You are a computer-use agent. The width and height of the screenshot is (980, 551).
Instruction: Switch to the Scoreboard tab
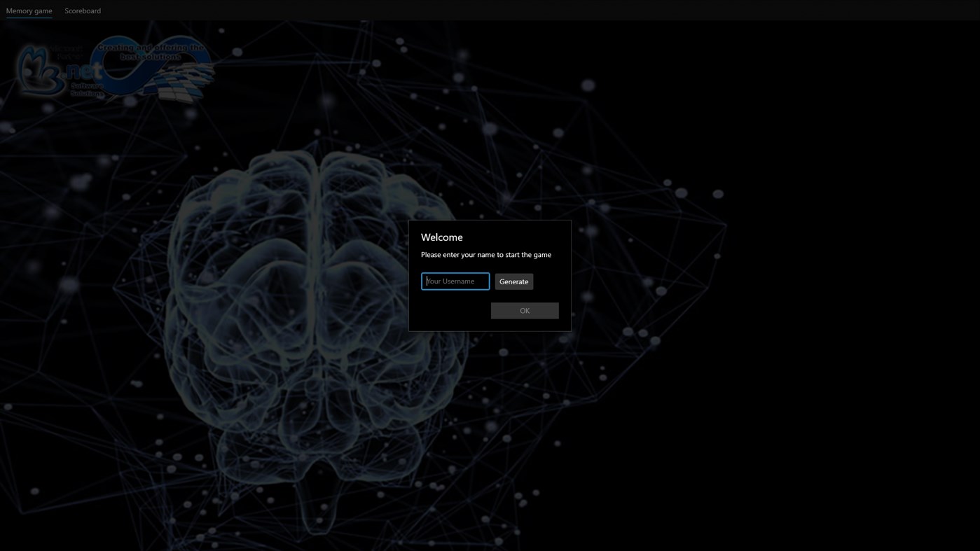point(82,11)
